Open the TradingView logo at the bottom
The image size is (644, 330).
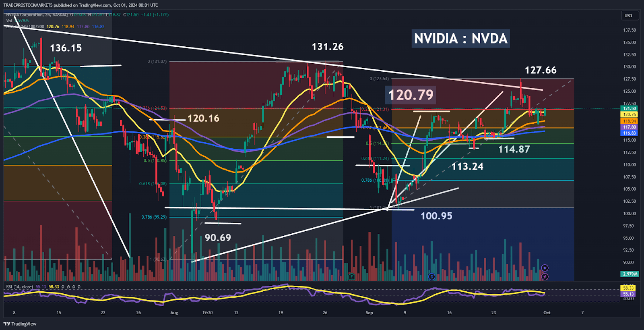20,324
